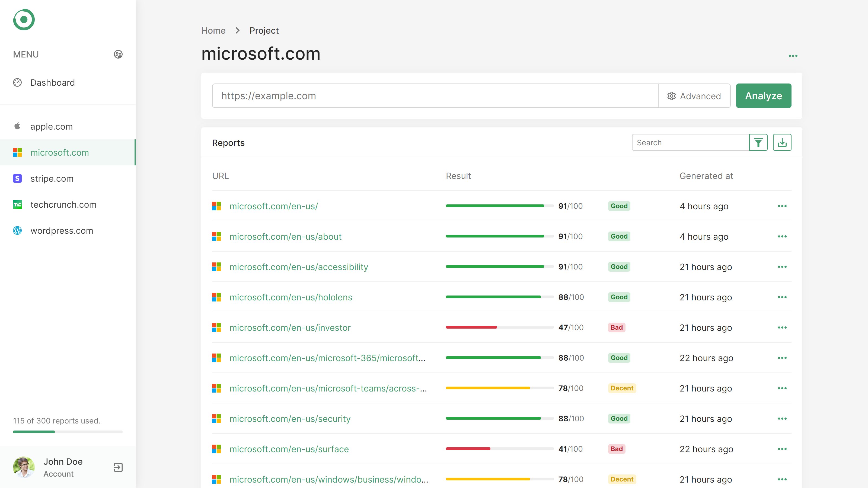Image resolution: width=868 pixels, height=488 pixels.
Task: Open options menu for en-us/about row
Action: pos(782,236)
